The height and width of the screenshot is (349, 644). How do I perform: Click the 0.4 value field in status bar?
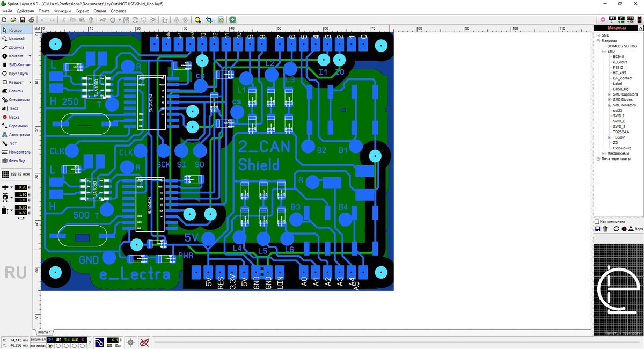113,340
